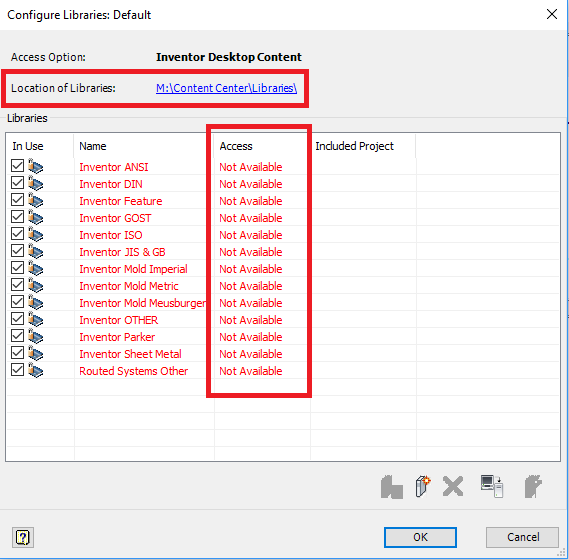Open the M:\Content Center\Libraries\ location link
569x560 pixels.
pos(226,88)
